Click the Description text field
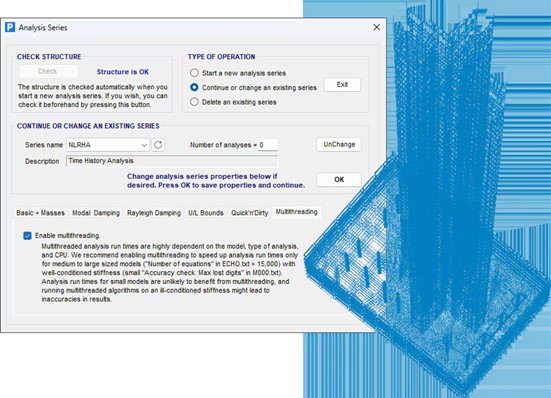551x398 pixels. coord(172,161)
